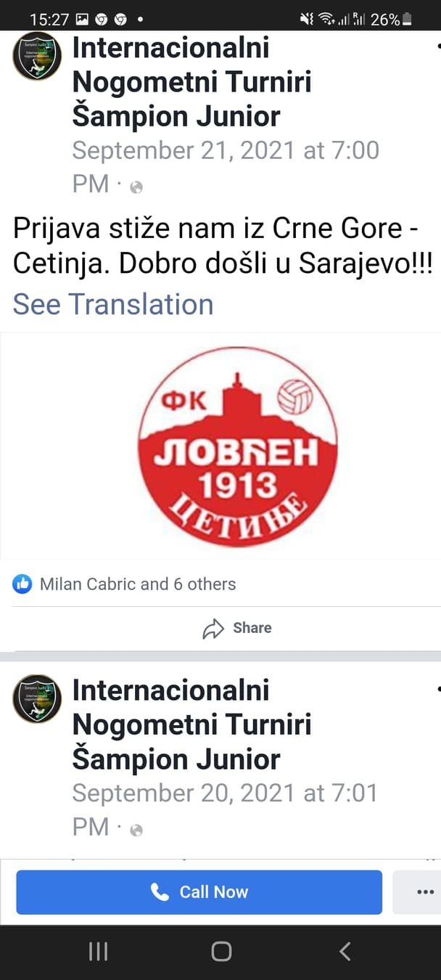Tap the Android home navigation button
441x980 pixels.
coord(221,951)
